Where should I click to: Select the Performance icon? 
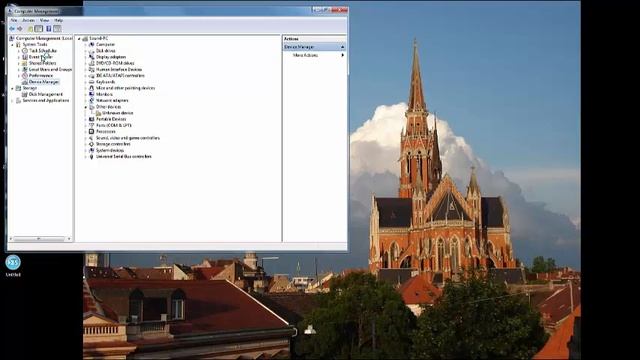(x=25, y=76)
